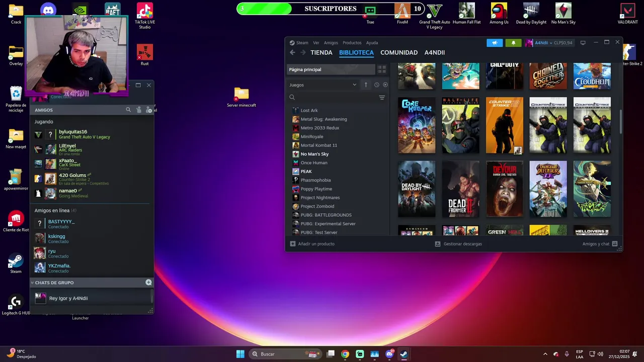Open advanced filters icon beside library search
644x362 pixels.
pyautogui.click(x=382, y=98)
